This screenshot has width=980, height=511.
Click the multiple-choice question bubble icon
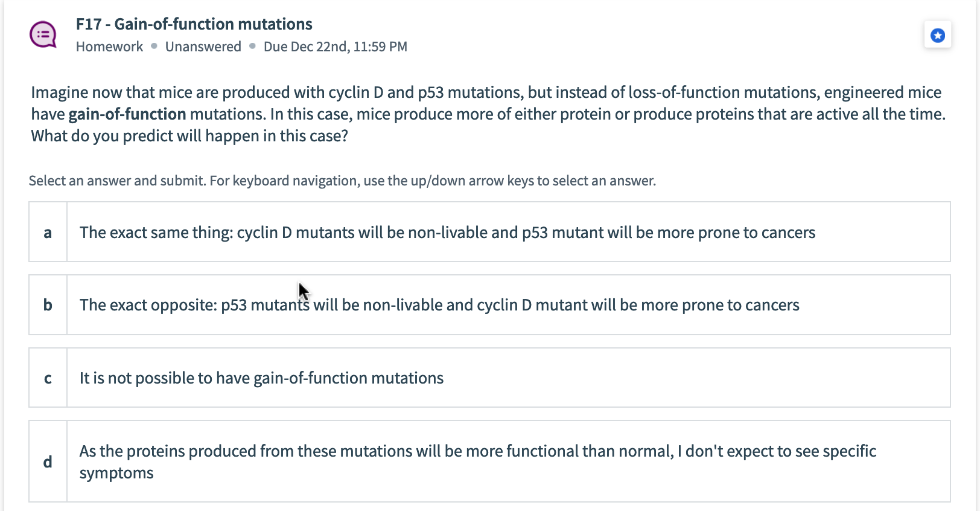coord(42,34)
